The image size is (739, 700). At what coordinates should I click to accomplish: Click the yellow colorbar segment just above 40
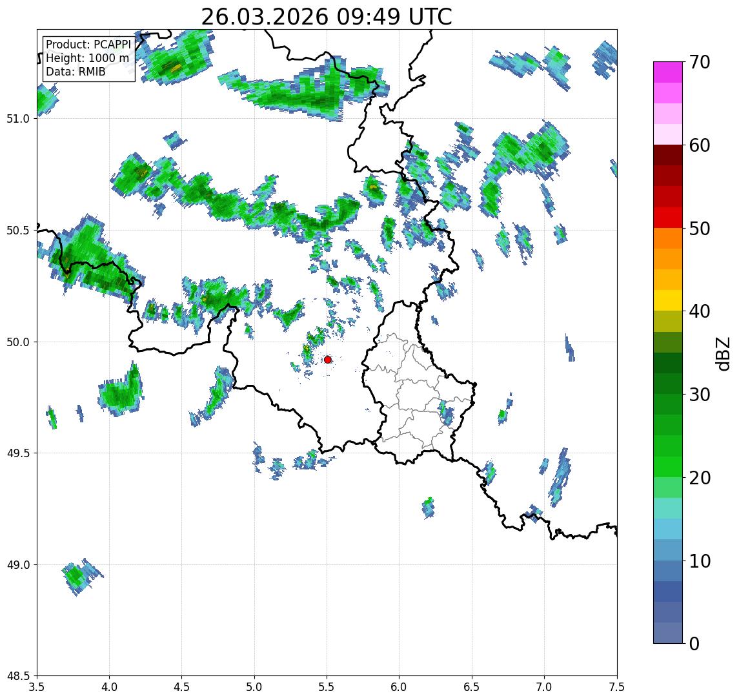click(x=668, y=300)
